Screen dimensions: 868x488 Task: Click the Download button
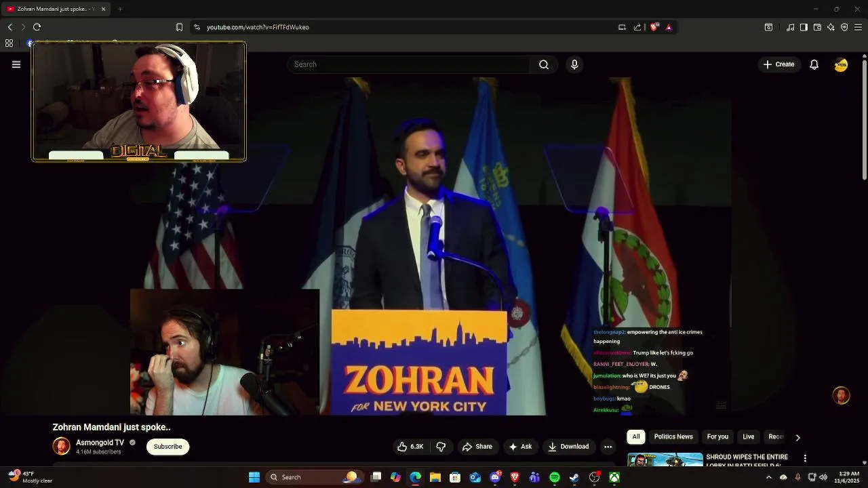[x=568, y=447]
